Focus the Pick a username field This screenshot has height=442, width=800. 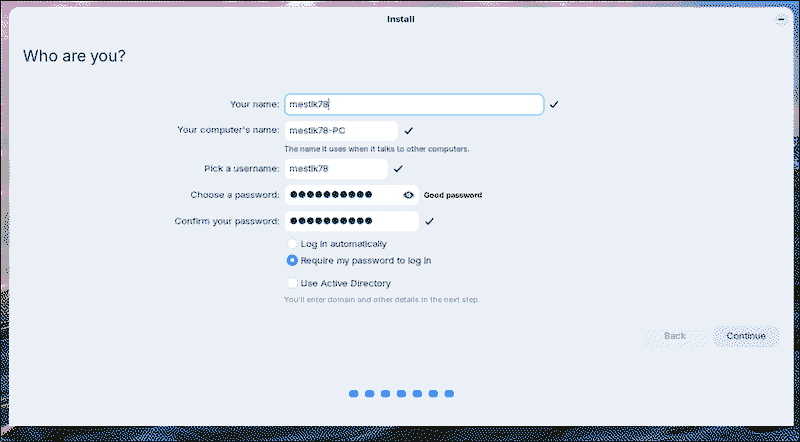click(336, 169)
